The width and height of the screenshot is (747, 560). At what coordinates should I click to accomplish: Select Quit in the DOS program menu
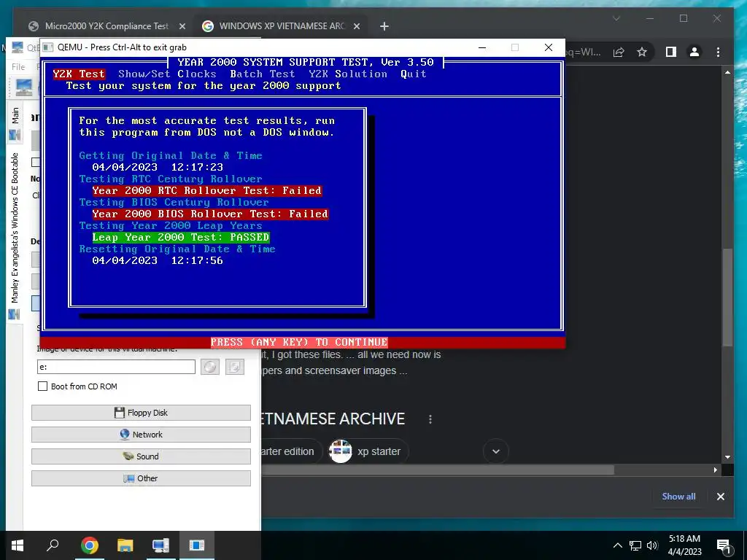click(414, 74)
